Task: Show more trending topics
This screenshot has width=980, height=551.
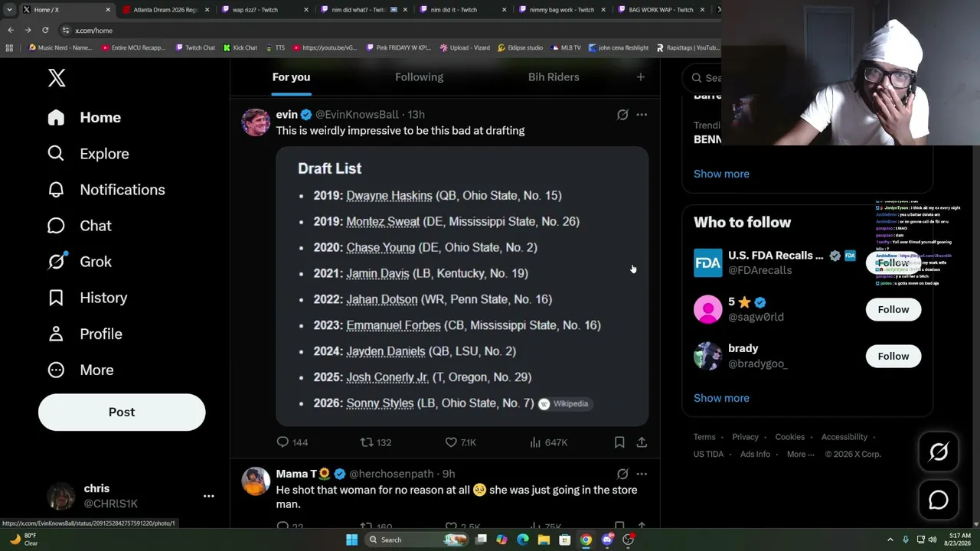Action: [721, 174]
